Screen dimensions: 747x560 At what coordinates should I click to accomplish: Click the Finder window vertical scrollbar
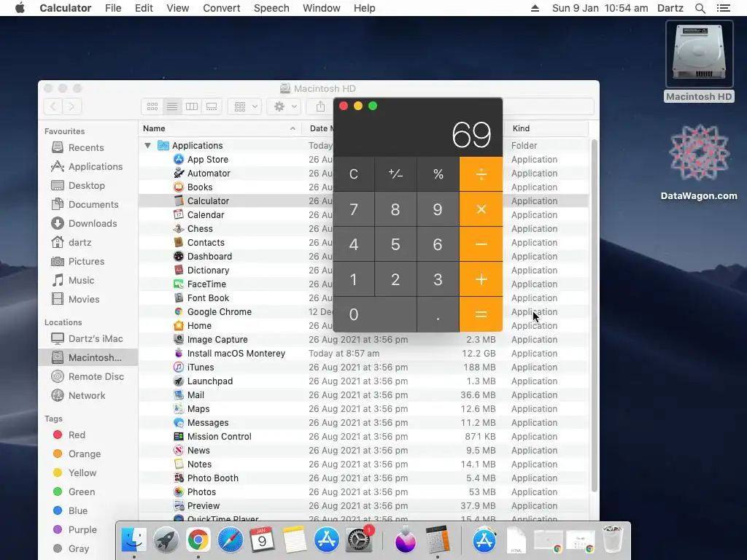click(x=594, y=315)
